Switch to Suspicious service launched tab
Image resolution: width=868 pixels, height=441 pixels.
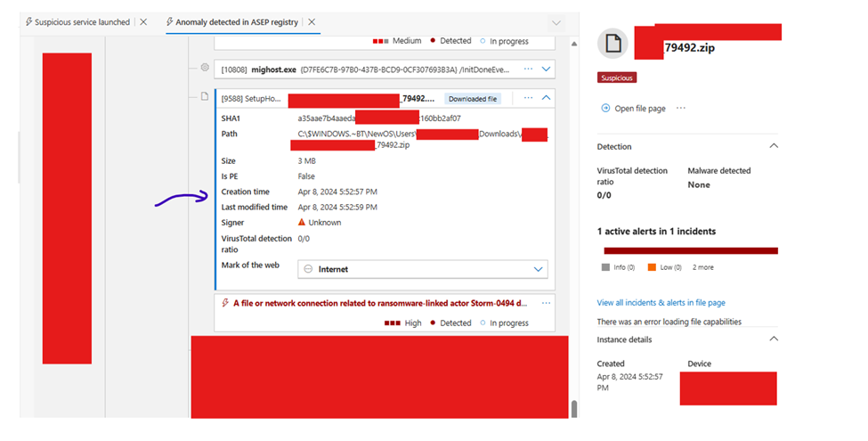[x=81, y=21]
